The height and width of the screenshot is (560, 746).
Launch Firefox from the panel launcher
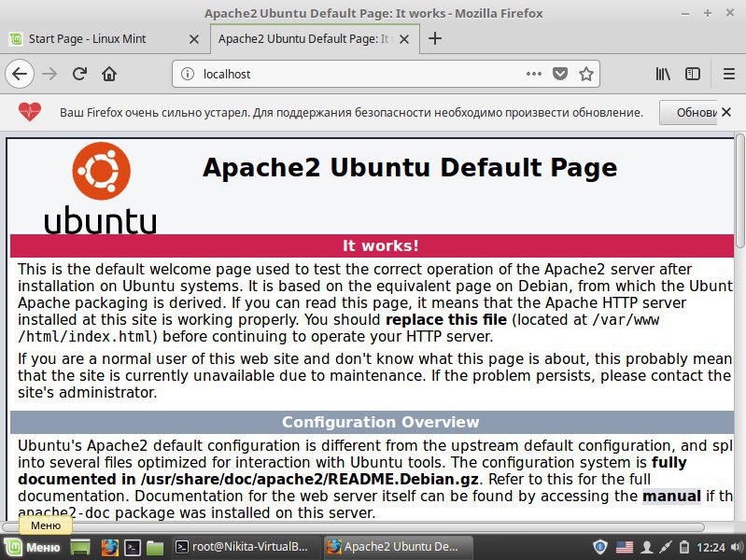[109, 547]
